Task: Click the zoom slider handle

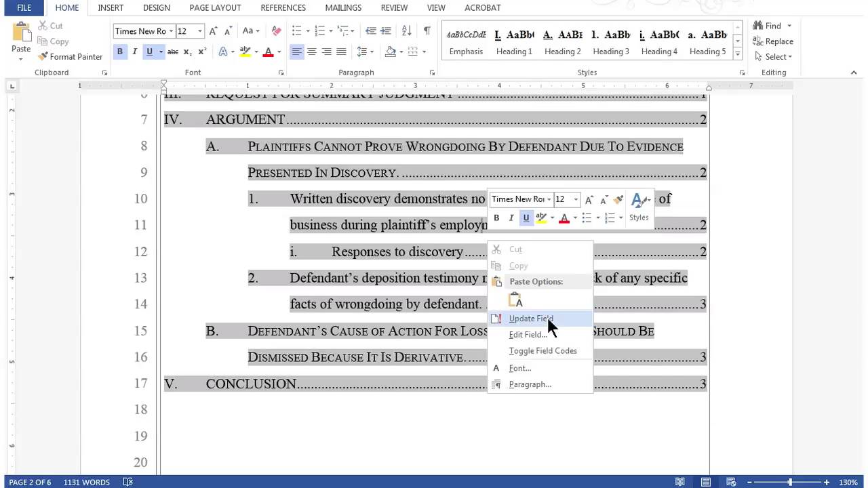Action: [790, 483]
